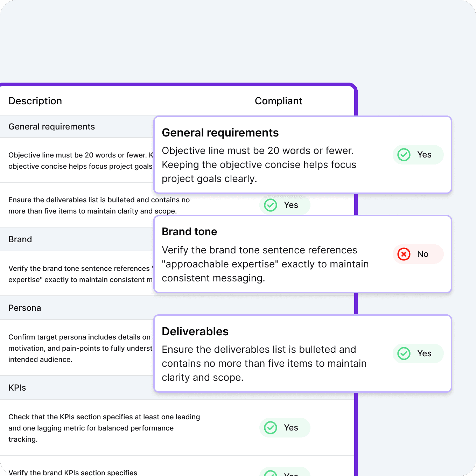Click the red X icon on Brand tone card

tap(404, 254)
